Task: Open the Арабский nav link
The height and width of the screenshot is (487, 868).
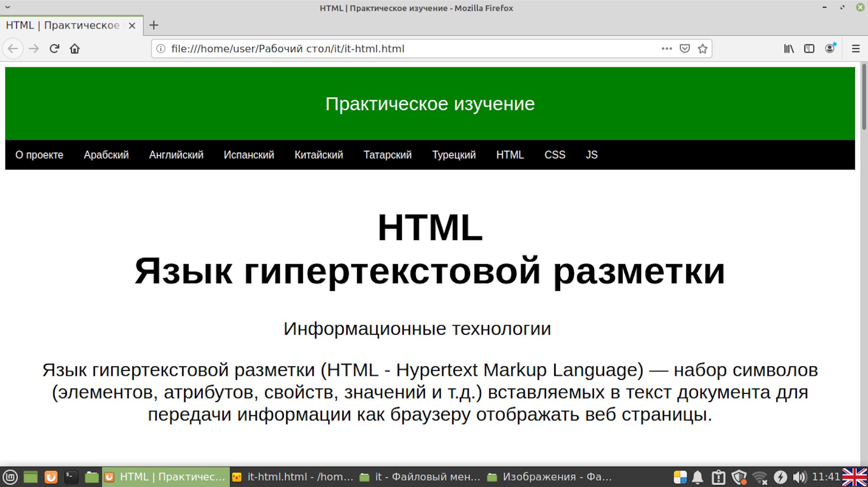Action: (x=106, y=155)
